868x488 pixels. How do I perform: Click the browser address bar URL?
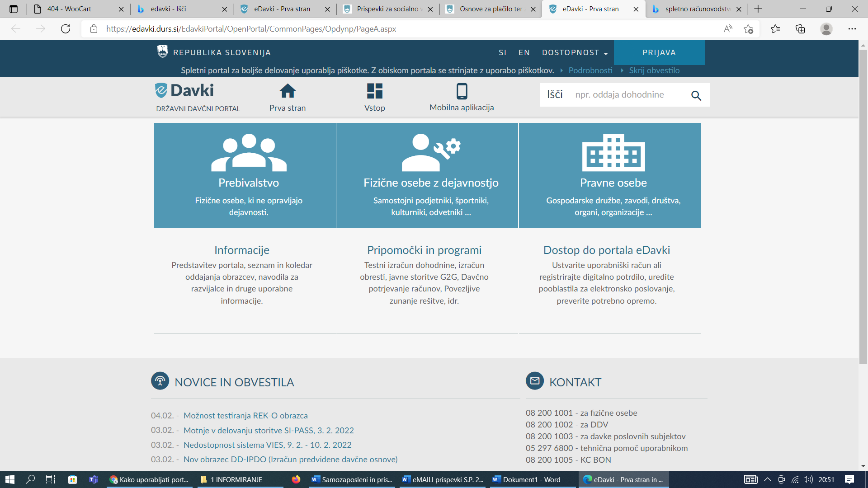coord(251,29)
